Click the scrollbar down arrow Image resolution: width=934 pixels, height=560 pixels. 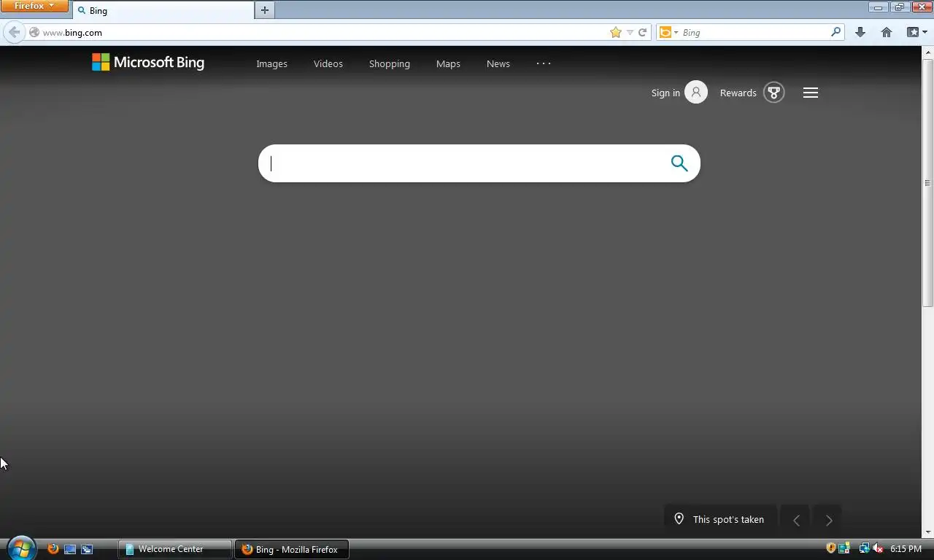(928, 533)
